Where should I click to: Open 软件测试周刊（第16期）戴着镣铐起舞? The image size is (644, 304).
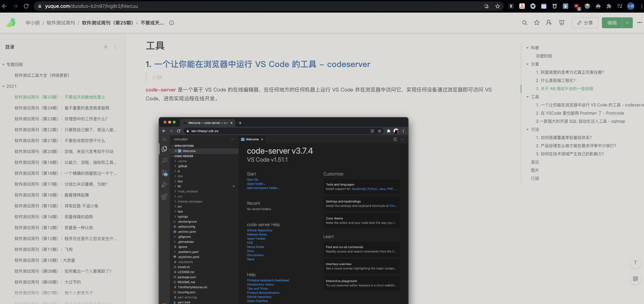(x=52, y=195)
